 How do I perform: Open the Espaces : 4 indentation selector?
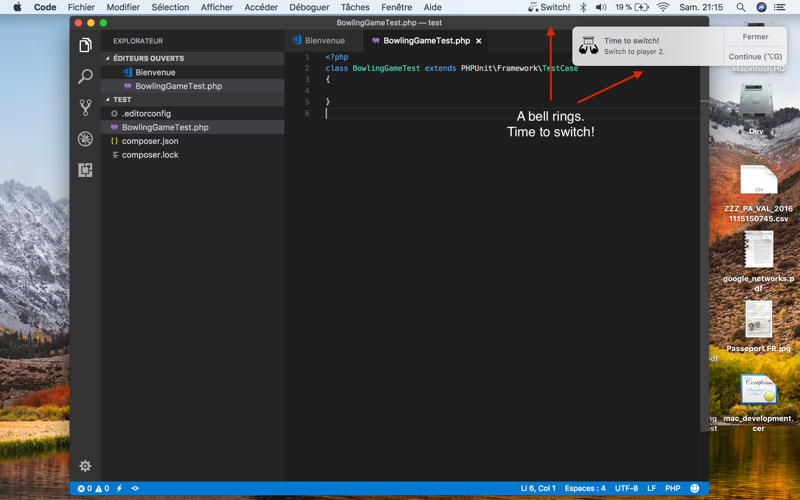585,488
